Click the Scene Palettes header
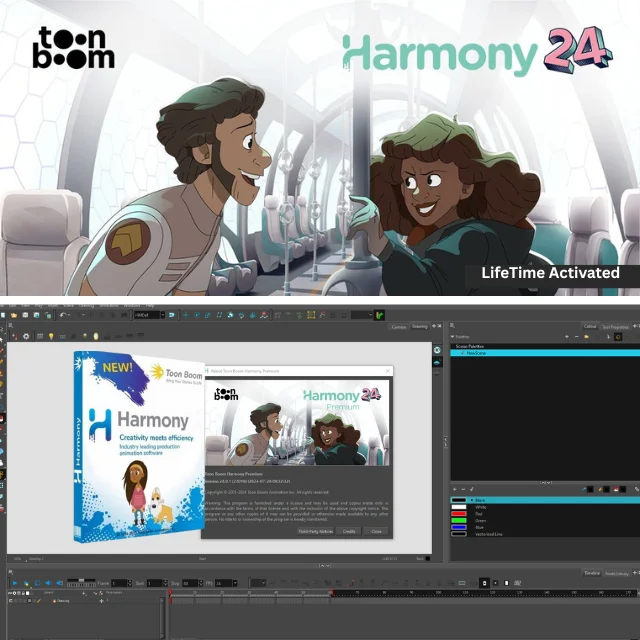This screenshot has width=640, height=640. [x=469, y=346]
